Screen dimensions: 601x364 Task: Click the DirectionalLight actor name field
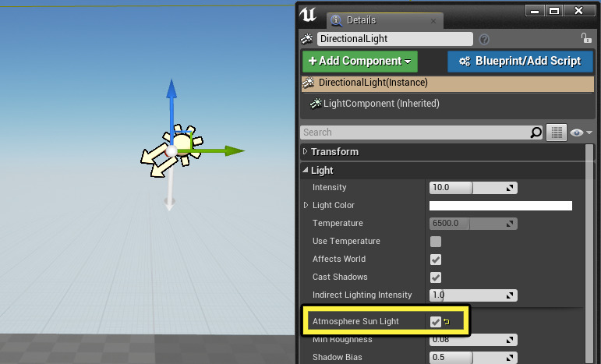coord(394,39)
